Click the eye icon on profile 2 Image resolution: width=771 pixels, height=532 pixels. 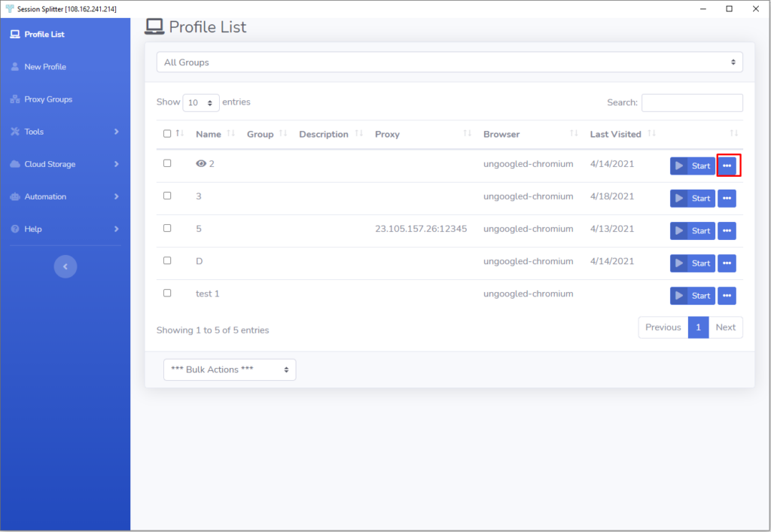click(x=200, y=163)
